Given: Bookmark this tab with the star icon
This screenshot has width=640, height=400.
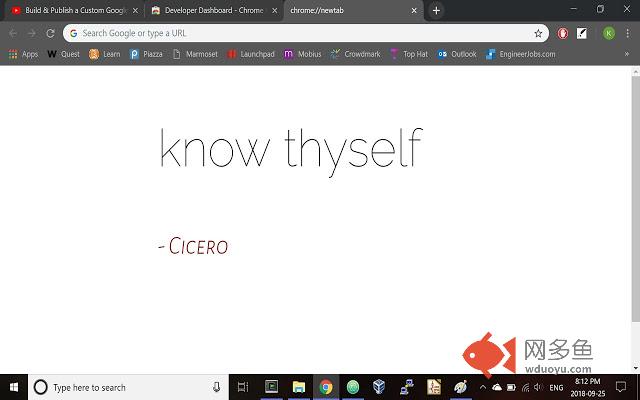Looking at the screenshot, I should pyautogui.click(x=538, y=33).
